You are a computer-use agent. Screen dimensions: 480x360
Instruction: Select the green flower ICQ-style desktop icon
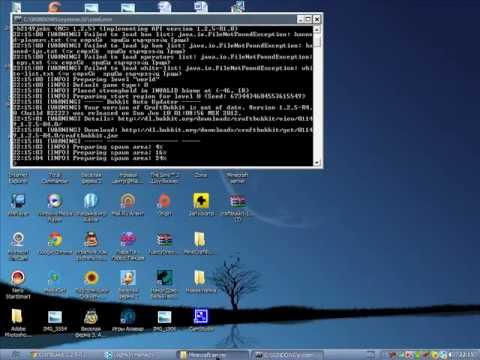coord(54,277)
